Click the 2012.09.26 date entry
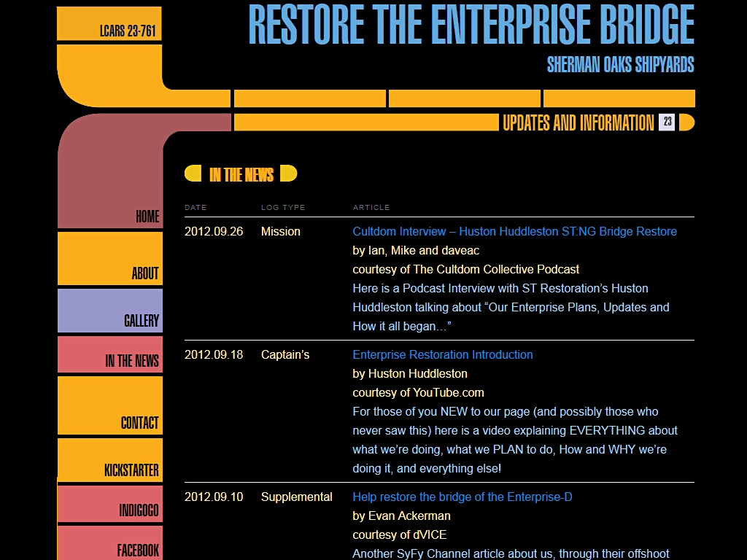The image size is (747, 560). (x=213, y=231)
